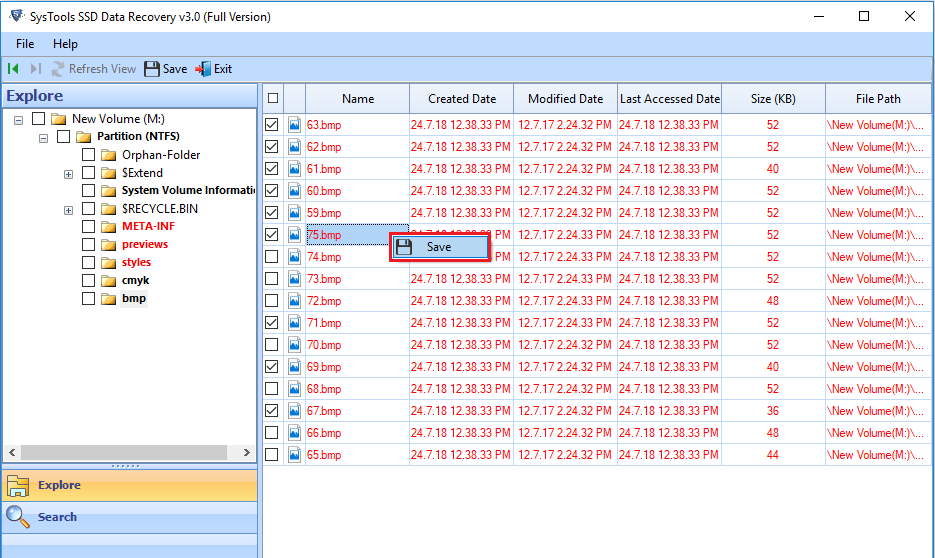The height and width of the screenshot is (558, 935).
Task: Click the folder icon of Orphan-Folder
Action: (109, 155)
